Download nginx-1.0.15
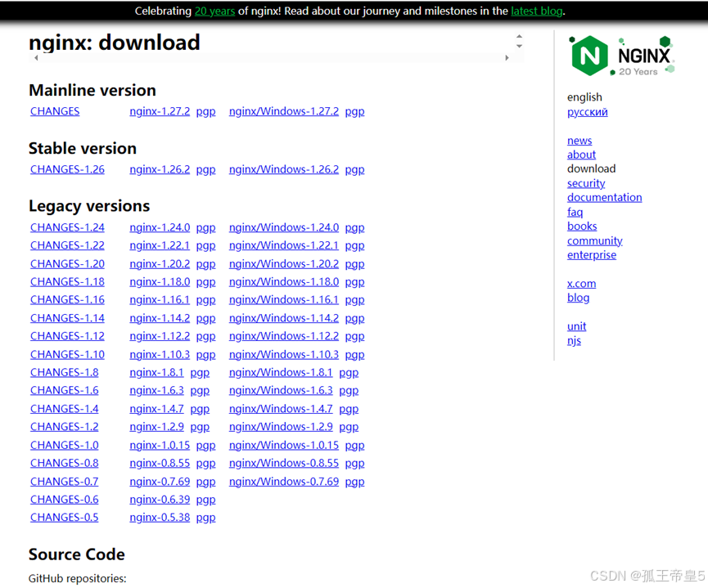The width and height of the screenshot is (708, 588). [160, 446]
